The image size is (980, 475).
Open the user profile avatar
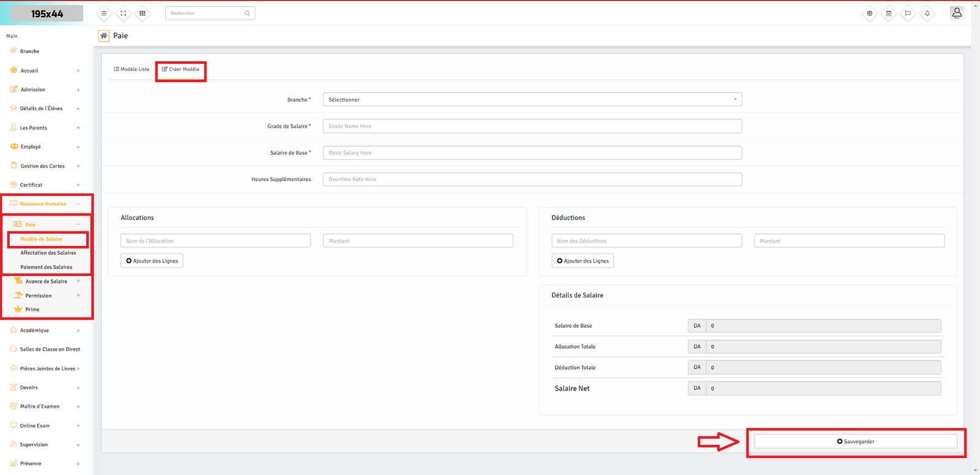point(956,13)
